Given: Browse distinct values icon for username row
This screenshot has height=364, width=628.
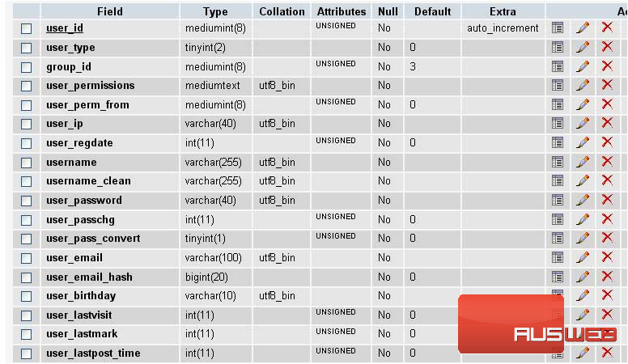Looking at the screenshot, I should pos(557,162).
